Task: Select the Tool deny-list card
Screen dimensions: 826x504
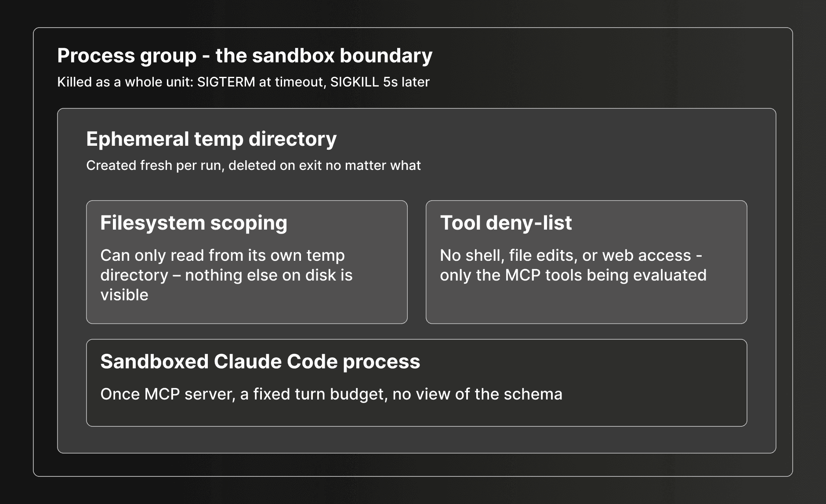Action: click(587, 262)
